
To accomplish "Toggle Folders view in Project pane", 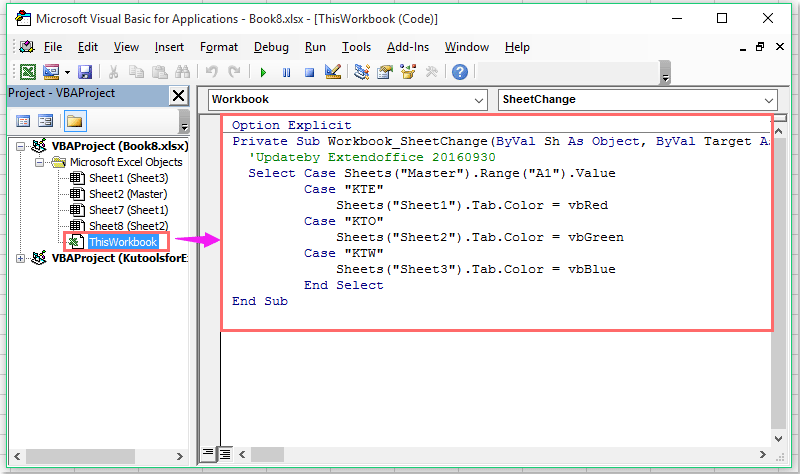I will click(x=74, y=121).
